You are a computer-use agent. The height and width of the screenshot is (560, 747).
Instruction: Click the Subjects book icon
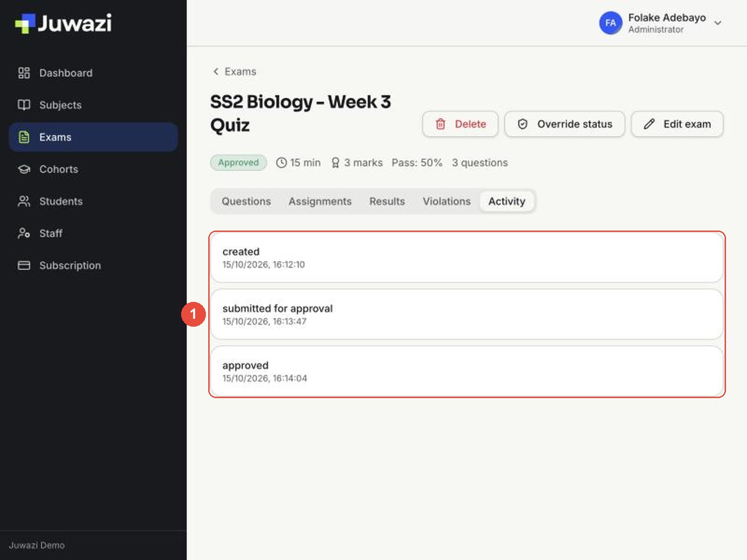(x=24, y=105)
